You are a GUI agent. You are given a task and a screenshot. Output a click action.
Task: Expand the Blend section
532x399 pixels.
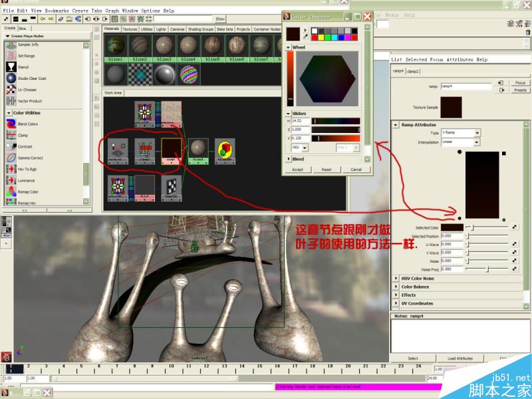[x=289, y=159]
